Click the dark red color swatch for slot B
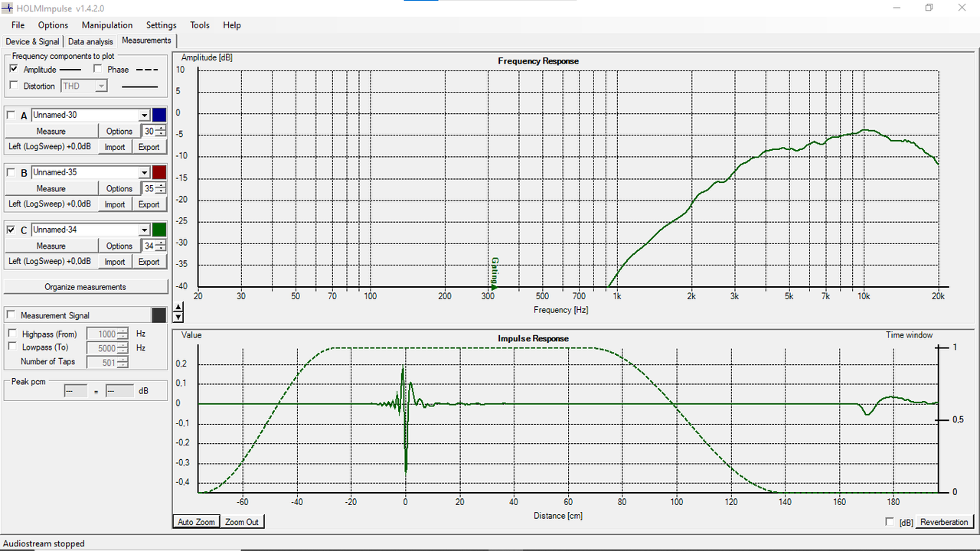 (159, 172)
